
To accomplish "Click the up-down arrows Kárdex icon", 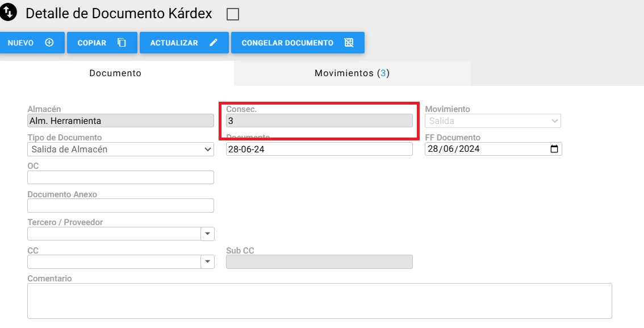I will point(8,12).
